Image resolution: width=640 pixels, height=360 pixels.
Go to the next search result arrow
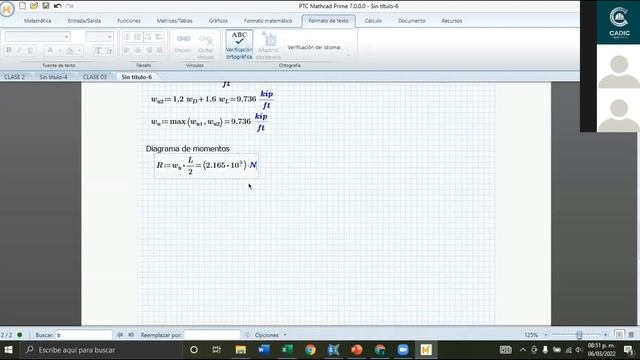pos(131,335)
